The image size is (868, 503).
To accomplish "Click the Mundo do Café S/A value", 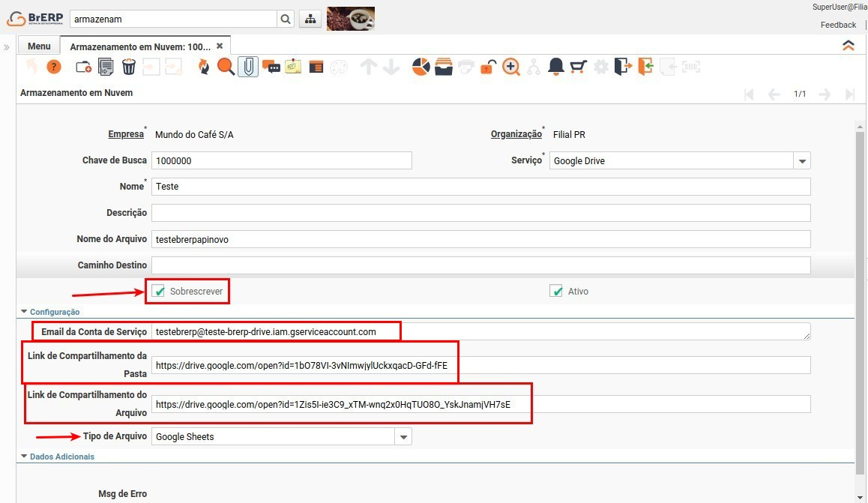I will coord(194,134).
